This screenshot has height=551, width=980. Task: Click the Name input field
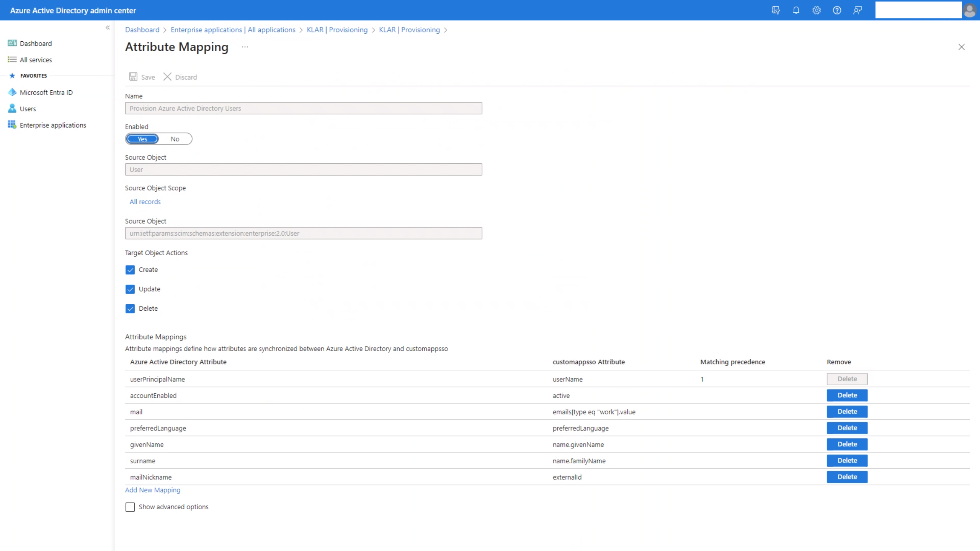point(304,108)
